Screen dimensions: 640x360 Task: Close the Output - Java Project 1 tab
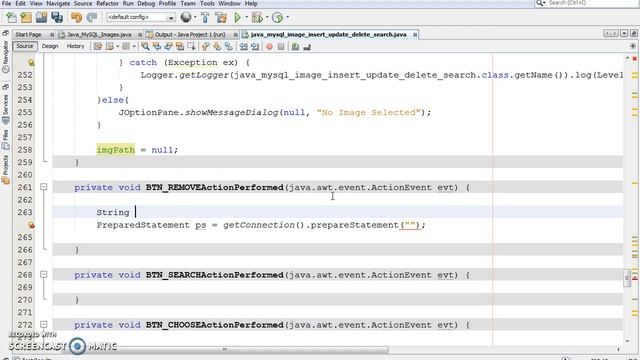tap(236, 35)
